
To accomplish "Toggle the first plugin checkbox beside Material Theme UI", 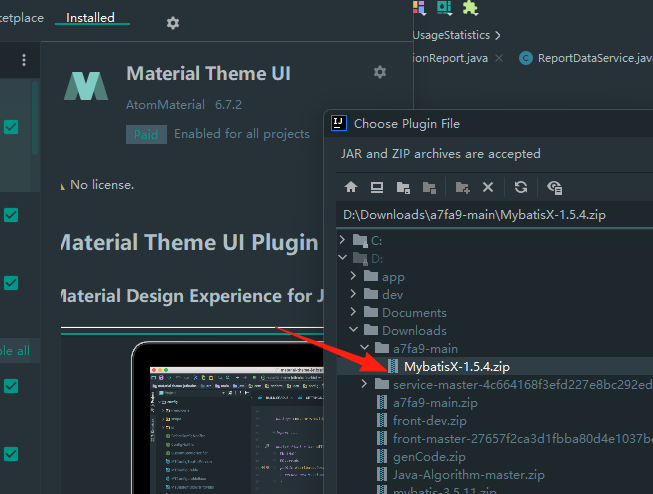I will [x=11, y=127].
